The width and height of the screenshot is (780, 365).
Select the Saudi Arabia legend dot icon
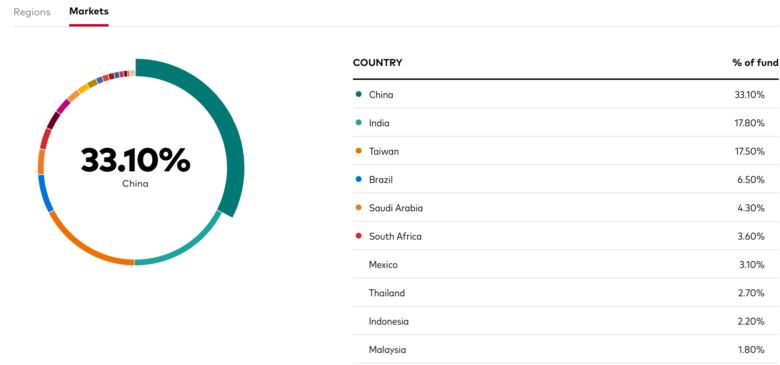[x=358, y=208]
